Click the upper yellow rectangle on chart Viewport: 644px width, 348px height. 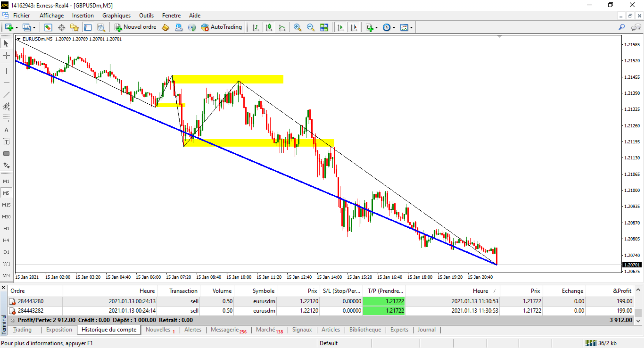pos(227,79)
